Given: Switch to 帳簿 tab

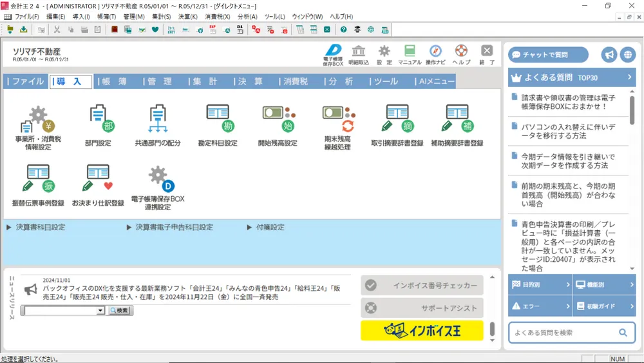Looking at the screenshot, I should 115,81.
